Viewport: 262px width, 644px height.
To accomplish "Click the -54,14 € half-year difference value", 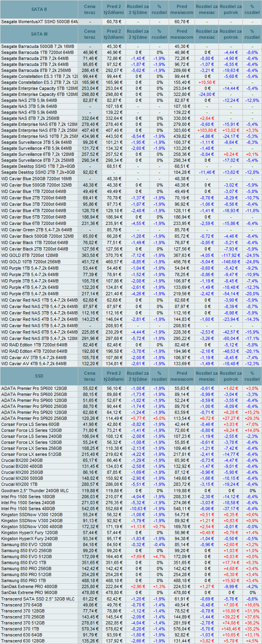I will coord(230,294).
